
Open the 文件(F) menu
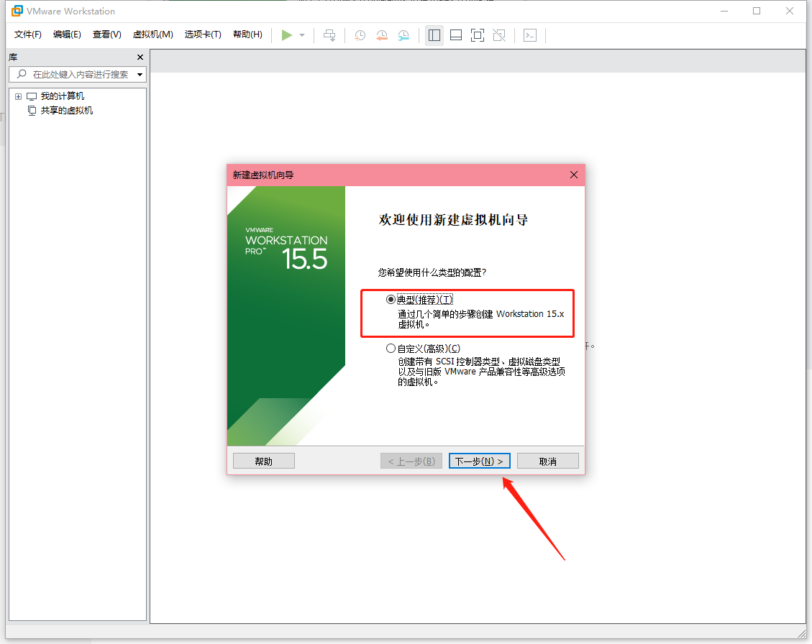pyautogui.click(x=27, y=34)
